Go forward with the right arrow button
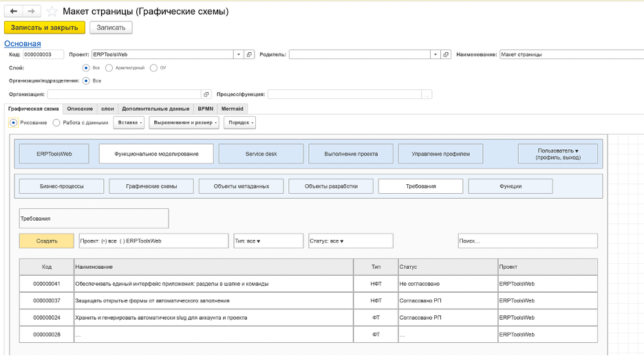The width and height of the screenshot is (644, 356). pos(31,11)
